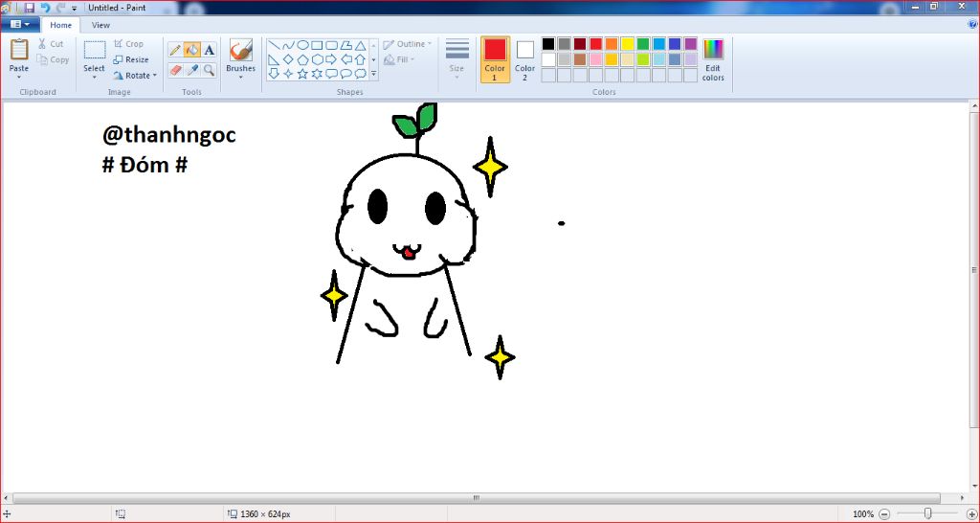Switch to the Home tab
Screen dimensions: 980x523
(x=60, y=25)
